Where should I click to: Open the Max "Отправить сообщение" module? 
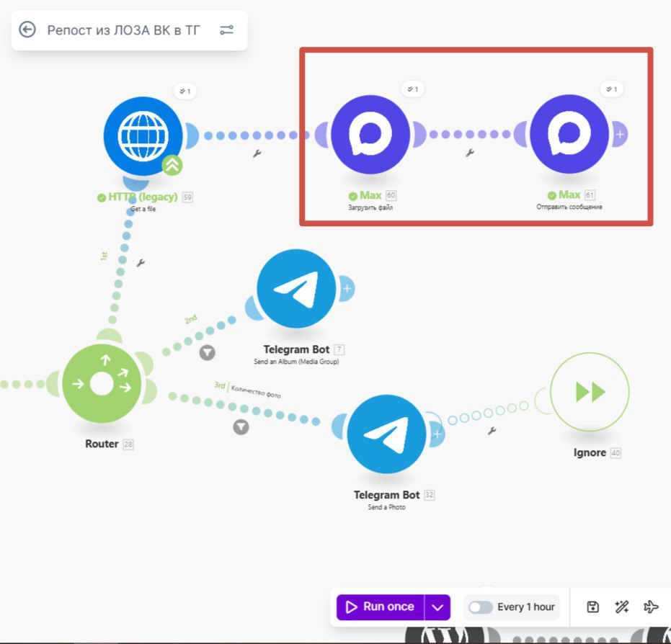pyautogui.click(x=569, y=135)
